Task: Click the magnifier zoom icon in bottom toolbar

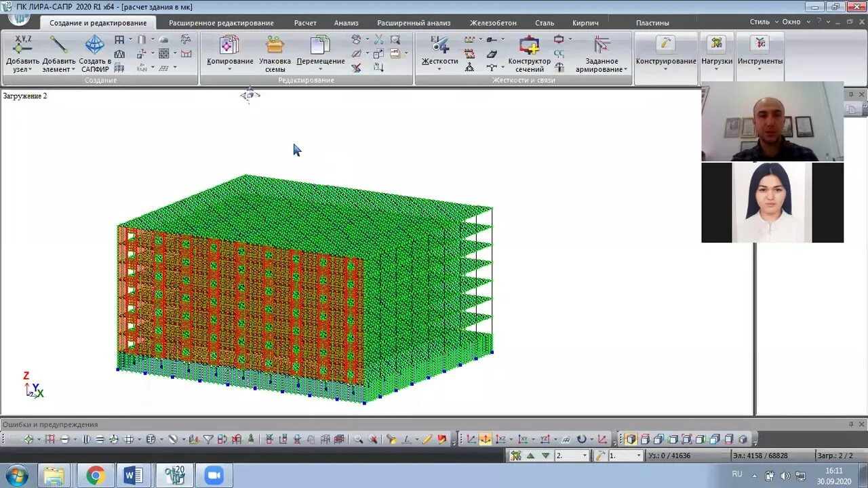Action: [x=358, y=439]
